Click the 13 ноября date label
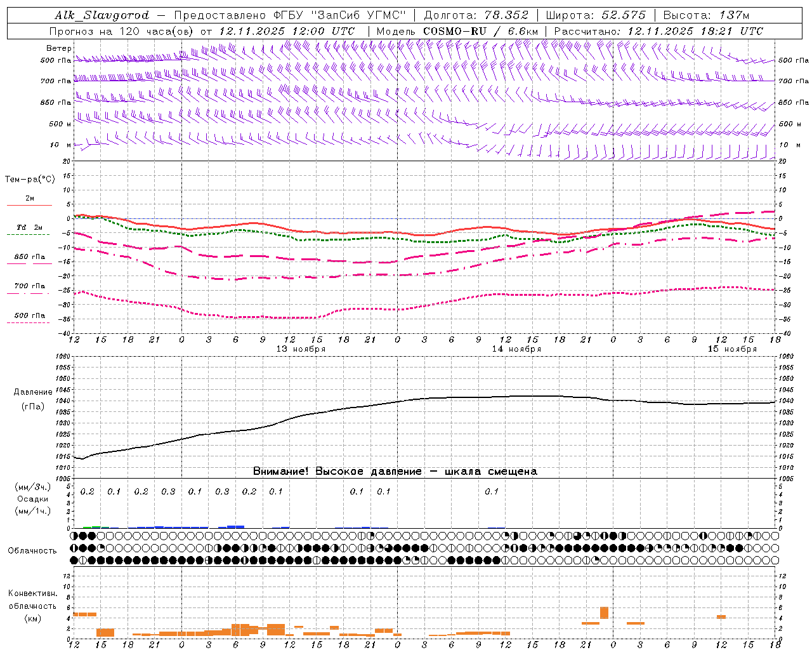Screen dimensions: 812x650 [x=301, y=349]
